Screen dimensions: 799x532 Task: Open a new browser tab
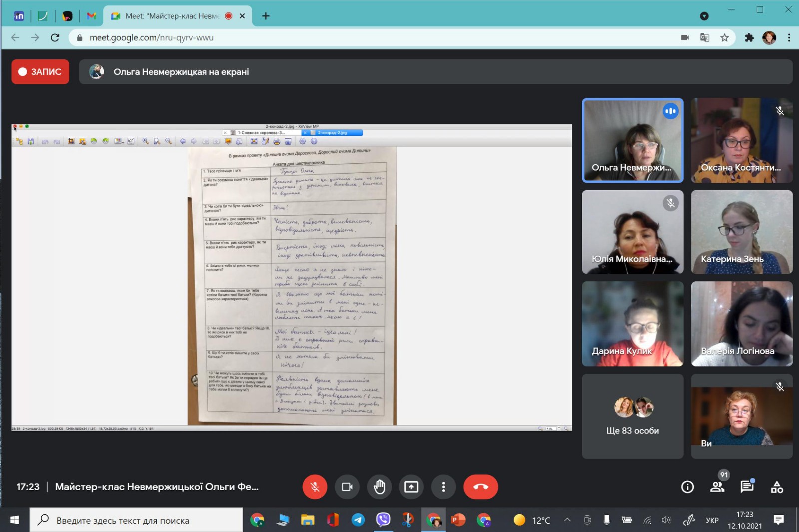tap(266, 16)
